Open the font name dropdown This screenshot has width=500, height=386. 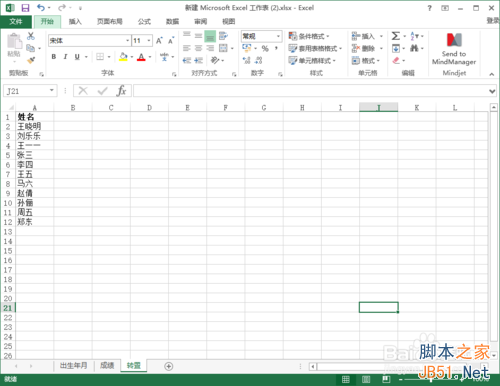pos(127,41)
